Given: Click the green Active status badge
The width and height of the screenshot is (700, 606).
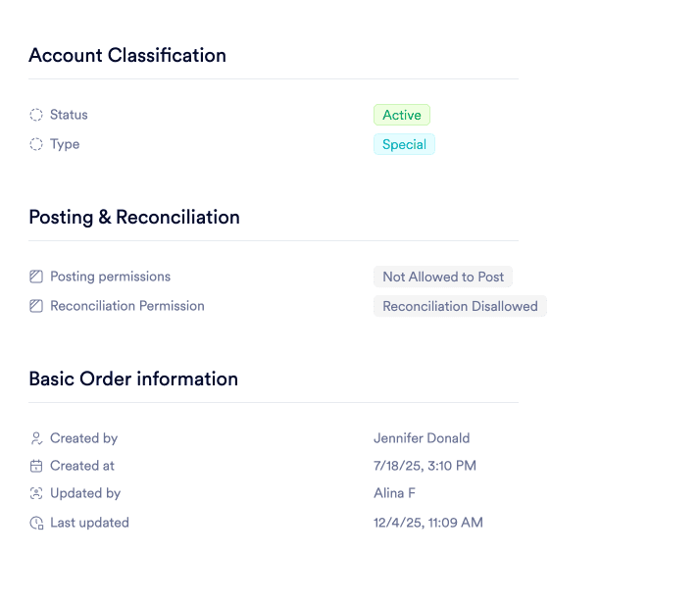Looking at the screenshot, I should (402, 115).
